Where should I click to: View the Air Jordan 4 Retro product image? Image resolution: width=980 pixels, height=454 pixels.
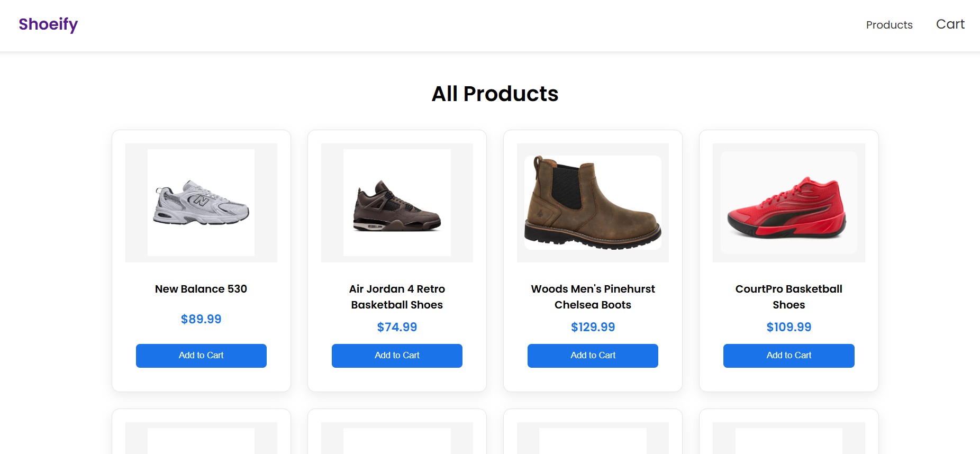pos(397,203)
